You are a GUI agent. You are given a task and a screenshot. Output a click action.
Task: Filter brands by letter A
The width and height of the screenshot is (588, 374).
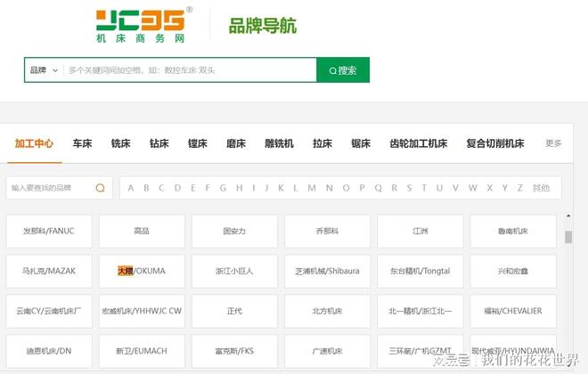click(130, 188)
